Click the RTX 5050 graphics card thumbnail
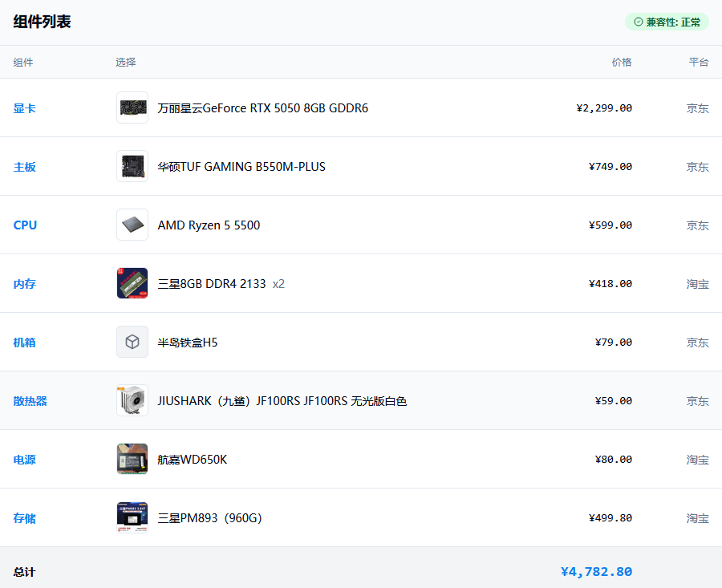Screen dimensions: 722x588 132,107
